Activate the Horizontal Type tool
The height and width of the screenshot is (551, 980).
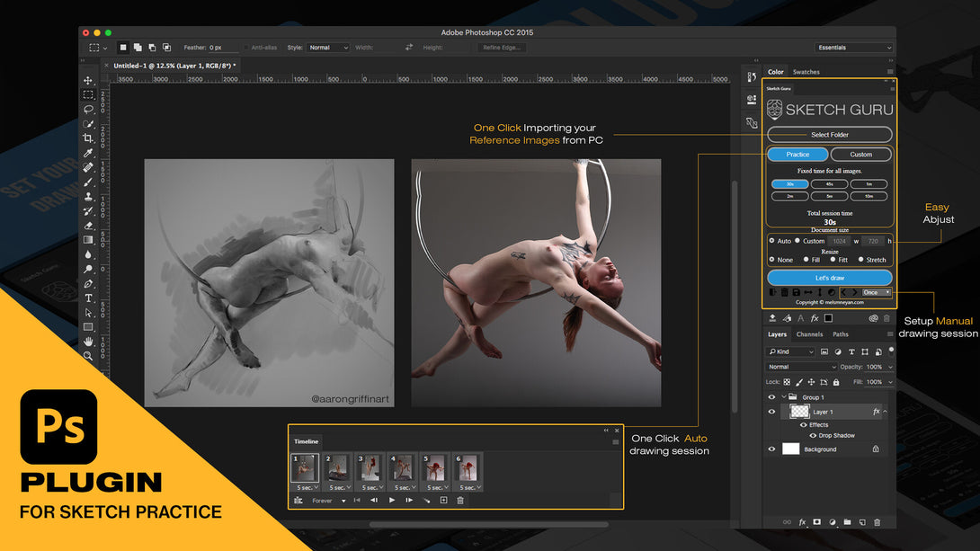tap(88, 298)
